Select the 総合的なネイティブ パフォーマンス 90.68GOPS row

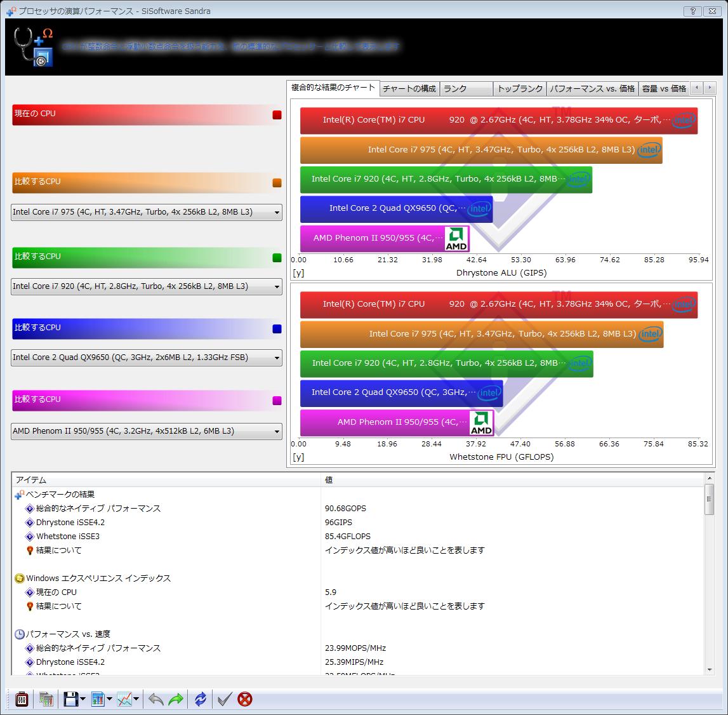click(358, 509)
